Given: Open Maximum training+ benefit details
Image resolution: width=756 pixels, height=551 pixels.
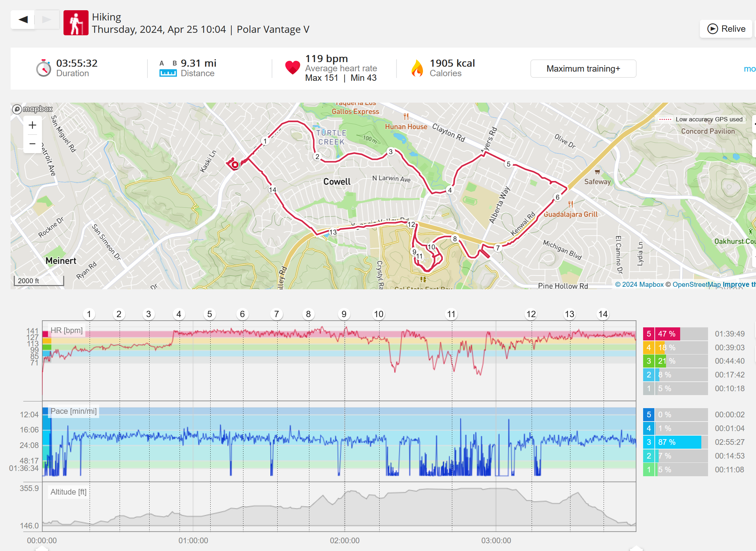Looking at the screenshot, I should (x=583, y=69).
